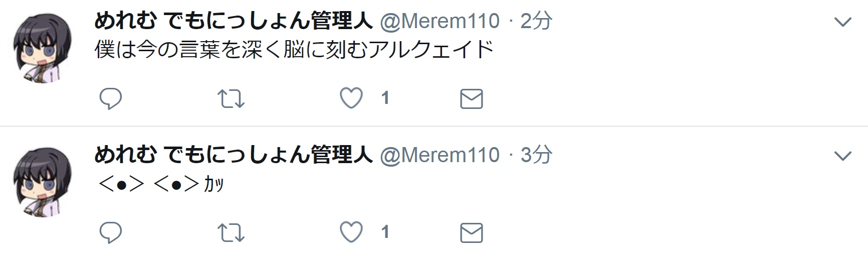View like count on first tweet
The width and height of the screenshot is (868, 257).
[385, 98]
